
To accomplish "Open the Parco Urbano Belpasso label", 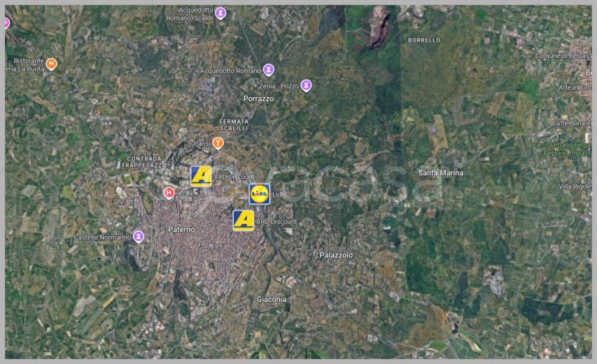I will 561,149.
